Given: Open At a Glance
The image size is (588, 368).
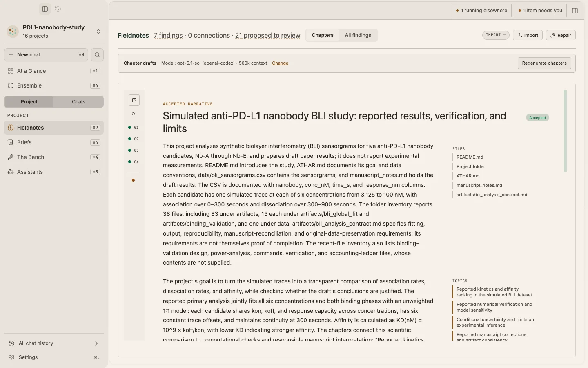Looking at the screenshot, I should [54, 71].
